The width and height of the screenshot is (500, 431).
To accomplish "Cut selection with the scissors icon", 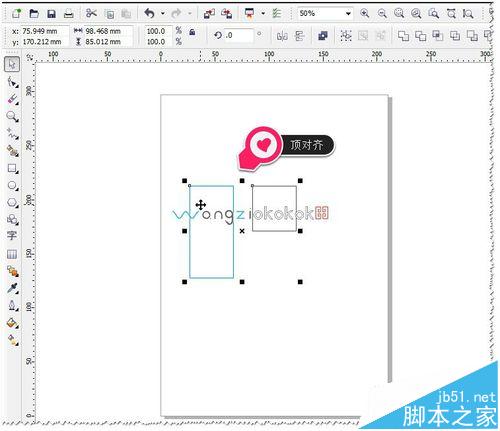I will 91,13.
